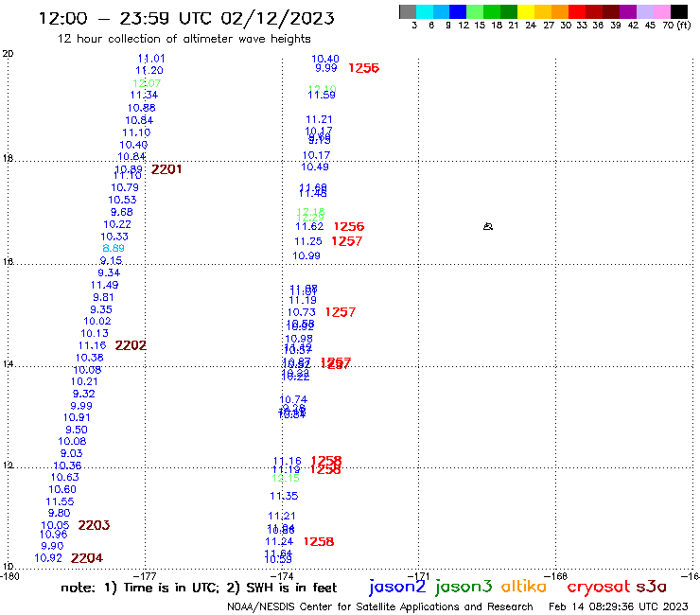Screen dimensions: 700x615
Task: Click the time stamp 2202
Action: pyautogui.click(x=131, y=345)
